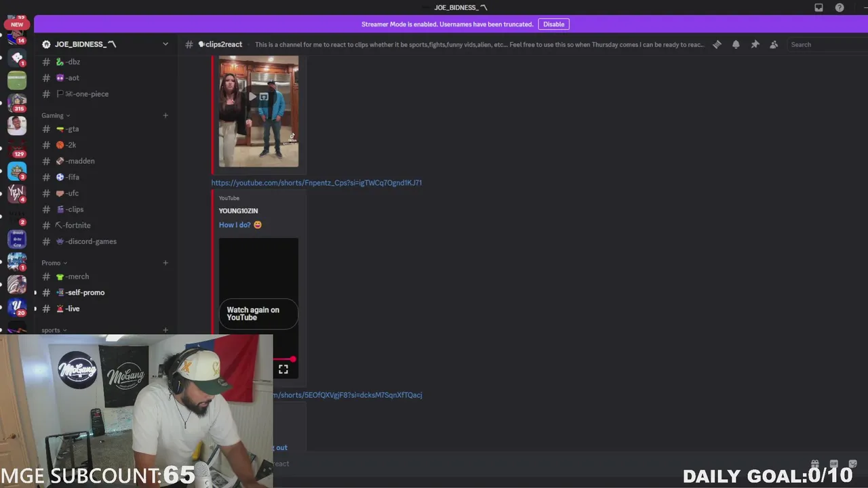Open the -ufc channel
Screen dimensions: 868x488
pos(105,193)
